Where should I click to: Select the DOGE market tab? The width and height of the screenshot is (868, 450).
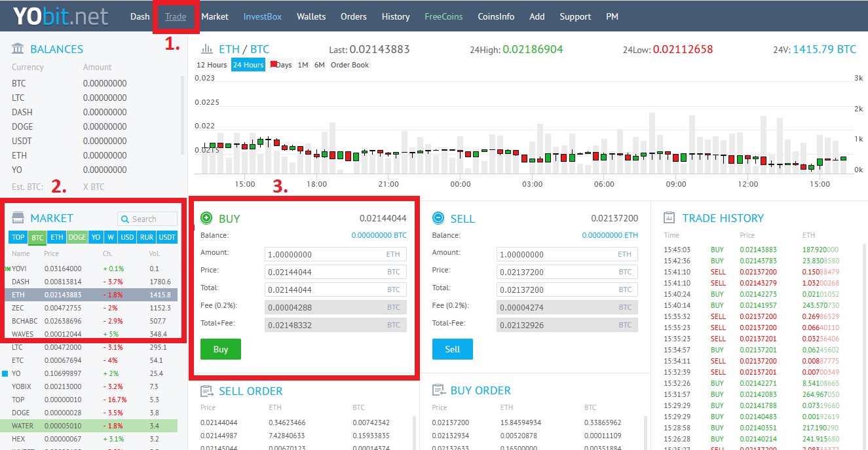pos(77,237)
